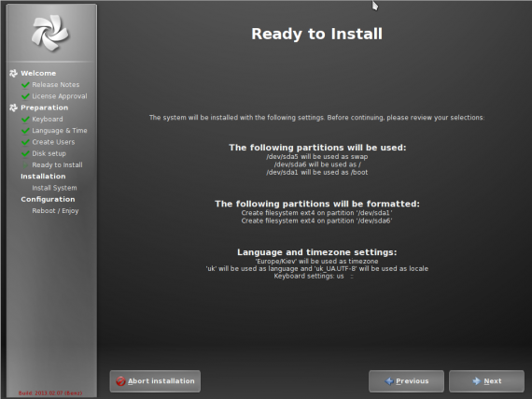This screenshot has width=532, height=399.
Task: Open the Installation section in sidebar
Action: coord(43,177)
